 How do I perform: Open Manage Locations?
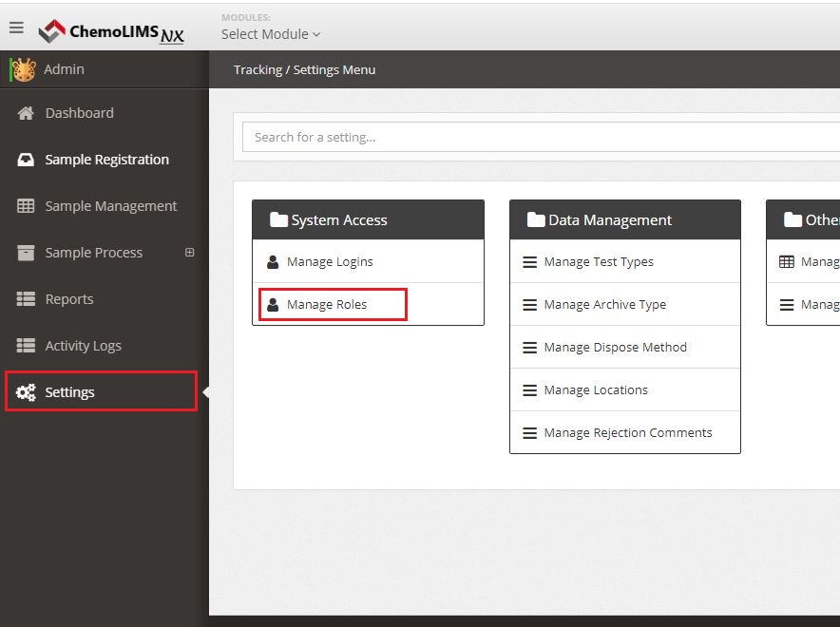point(595,390)
